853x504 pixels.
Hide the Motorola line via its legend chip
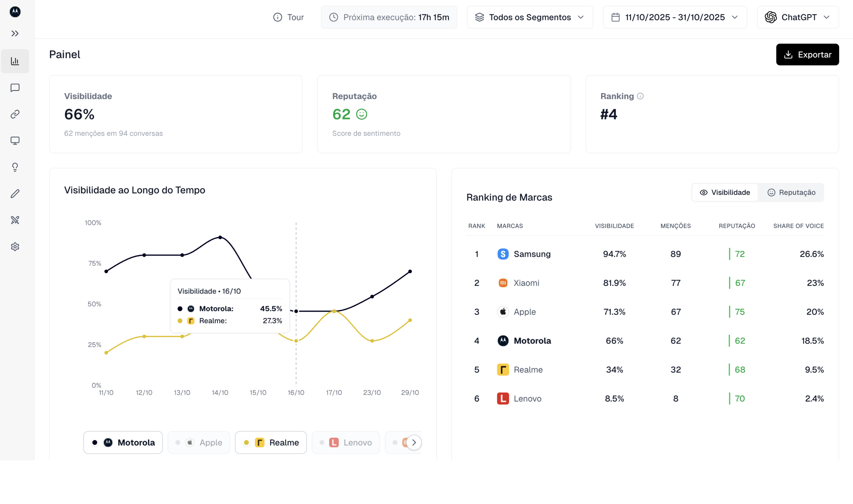pyautogui.click(x=123, y=442)
